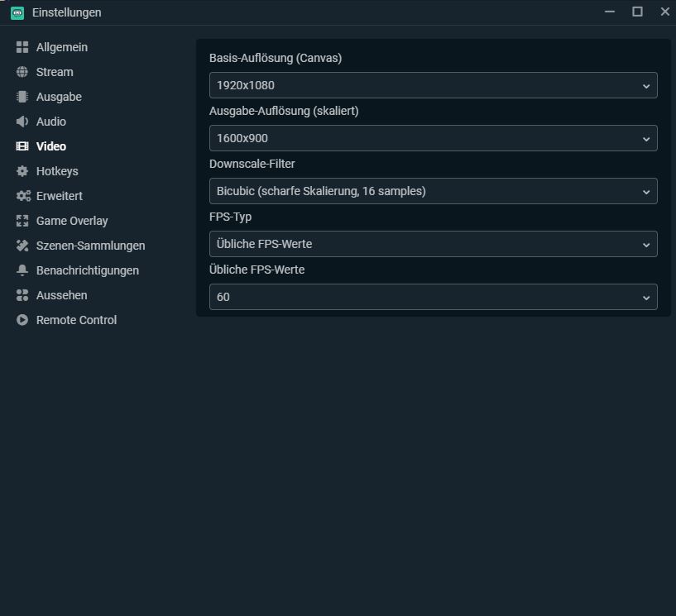Expand the FPS-Typ dropdown
The width and height of the screenshot is (676, 616).
[433, 244]
